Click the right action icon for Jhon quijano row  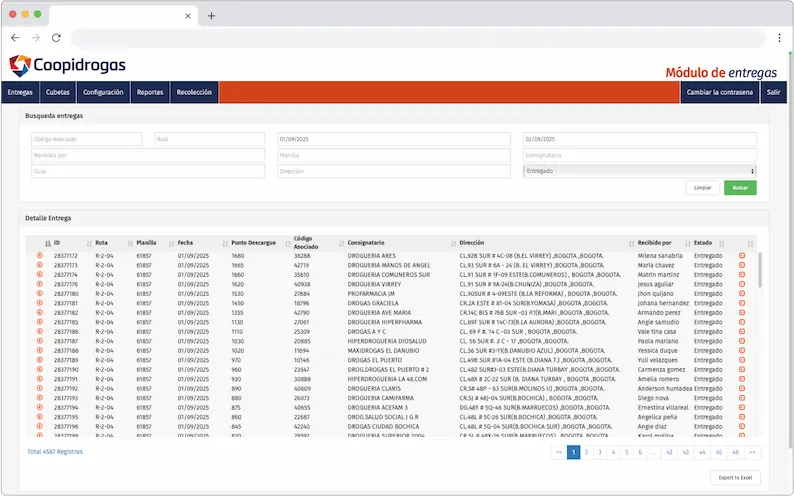click(742, 292)
